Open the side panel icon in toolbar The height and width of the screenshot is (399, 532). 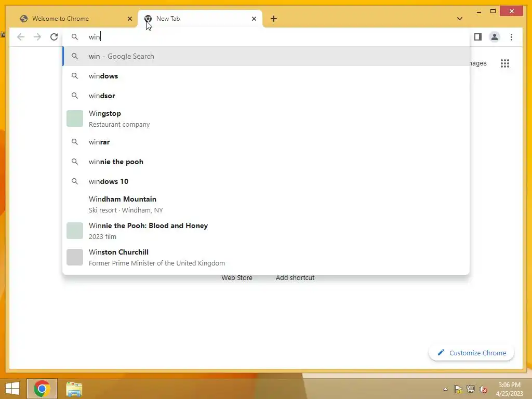(x=478, y=37)
